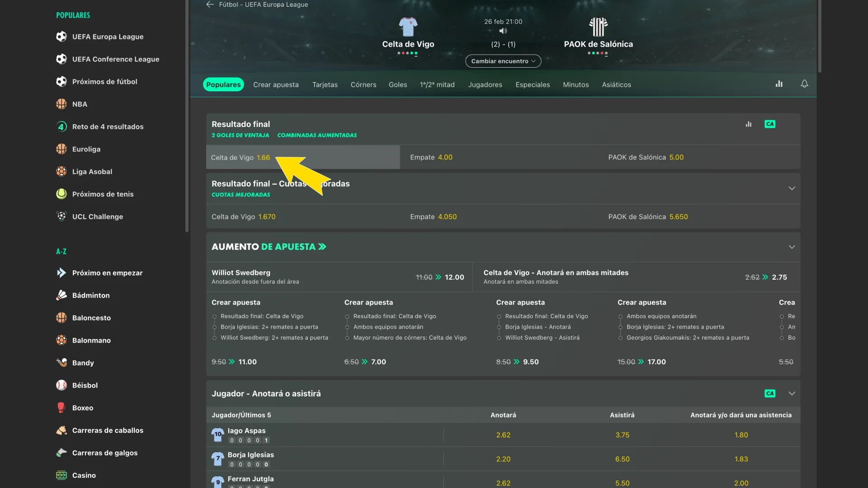Click the Empate 4.00 odds
Viewport: 868px width, 488px height.
pos(431,157)
